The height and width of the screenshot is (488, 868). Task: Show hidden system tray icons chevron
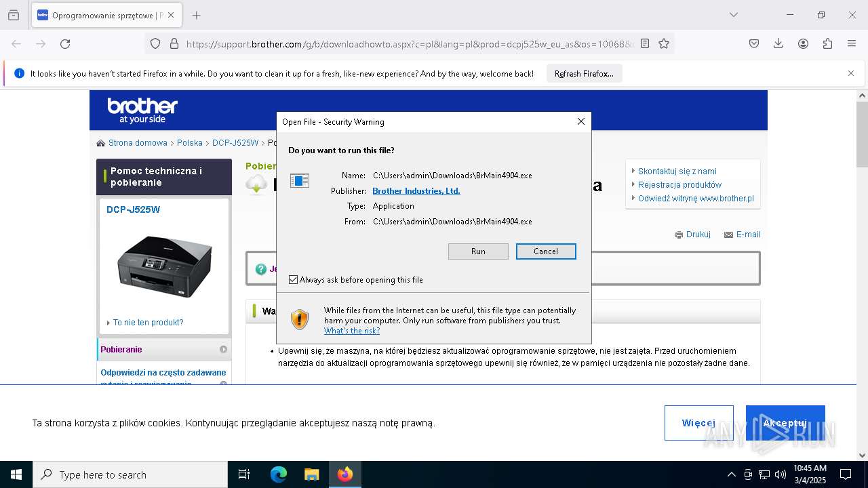click(x=731, y=474)
